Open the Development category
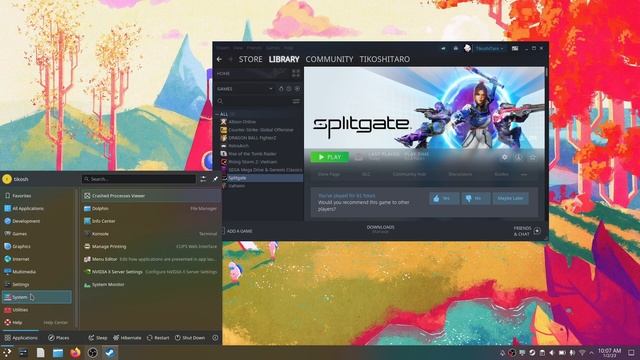This screenshot has width=640, height=360. pyautogui.click(x=37, y=221)
